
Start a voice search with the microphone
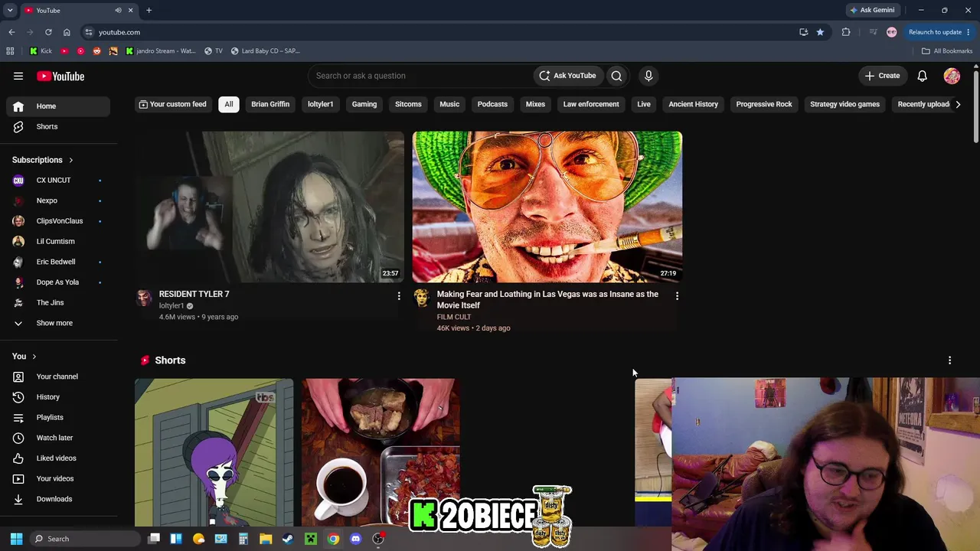pos(648,76)
